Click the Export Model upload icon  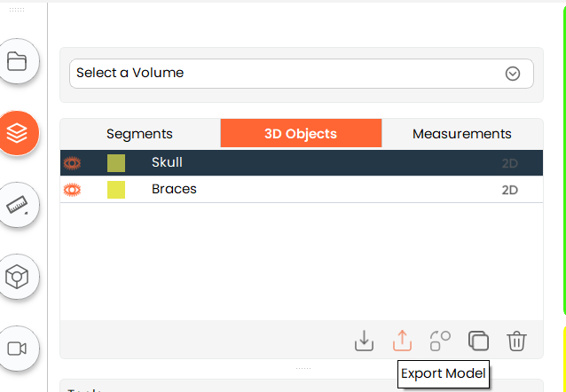(402, 341)
